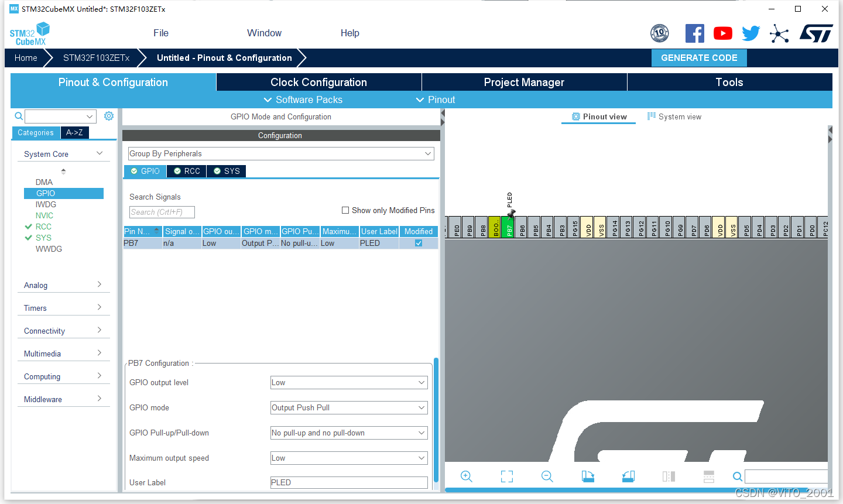The width and height of the screenshot is (843, 504).
Task: Open the Help menu
Action: 350,33
